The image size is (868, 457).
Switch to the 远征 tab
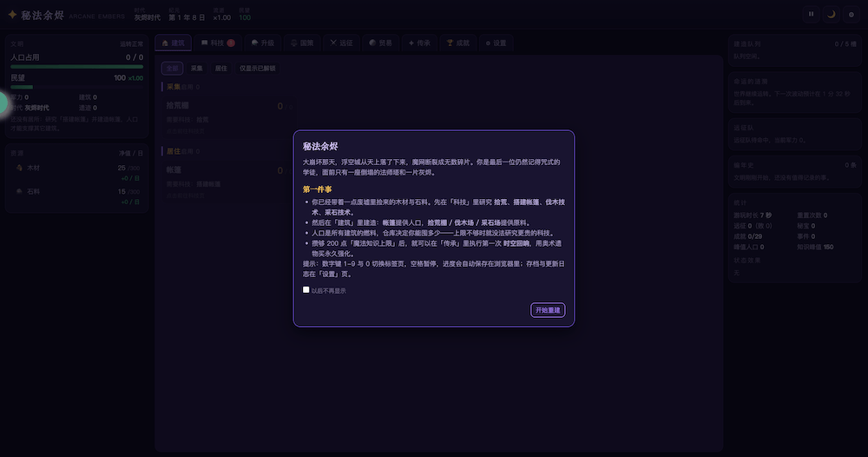click(341, 43)
